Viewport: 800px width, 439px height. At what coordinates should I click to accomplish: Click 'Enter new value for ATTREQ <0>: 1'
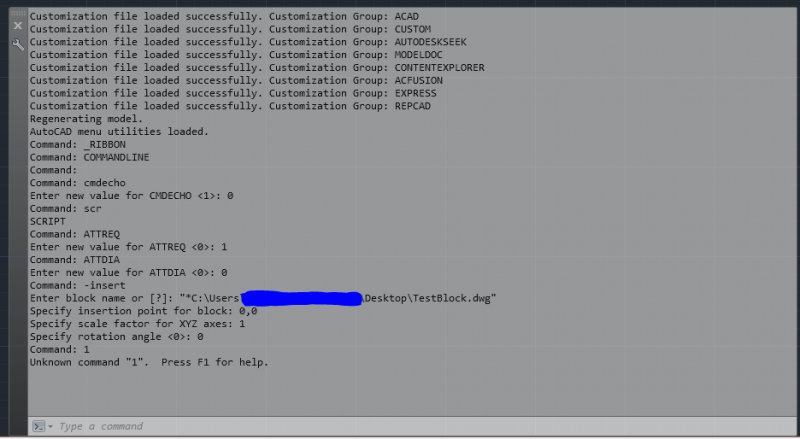[x=129, y=247]
